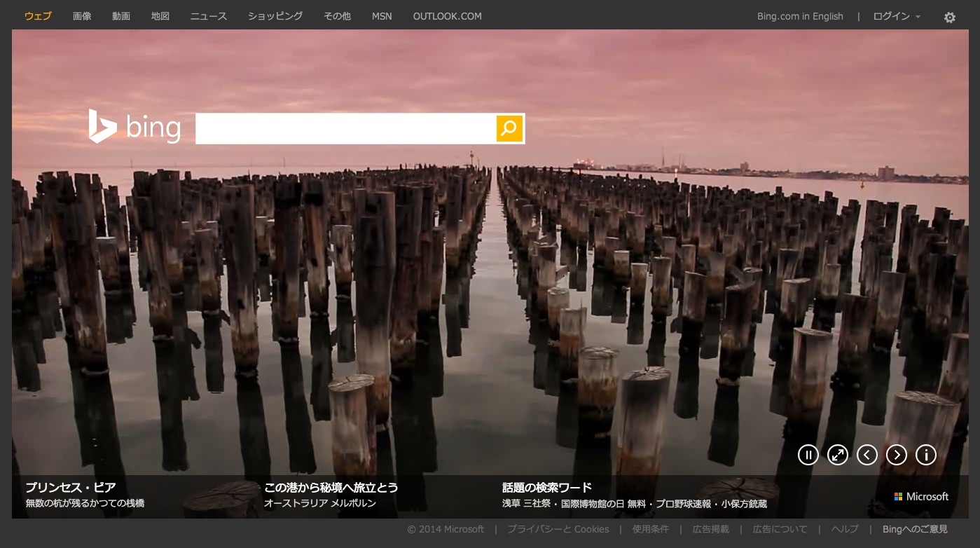Open the プリンセス・ピア caption link
The width and height of the screenshot is (980, 548).
71,487
